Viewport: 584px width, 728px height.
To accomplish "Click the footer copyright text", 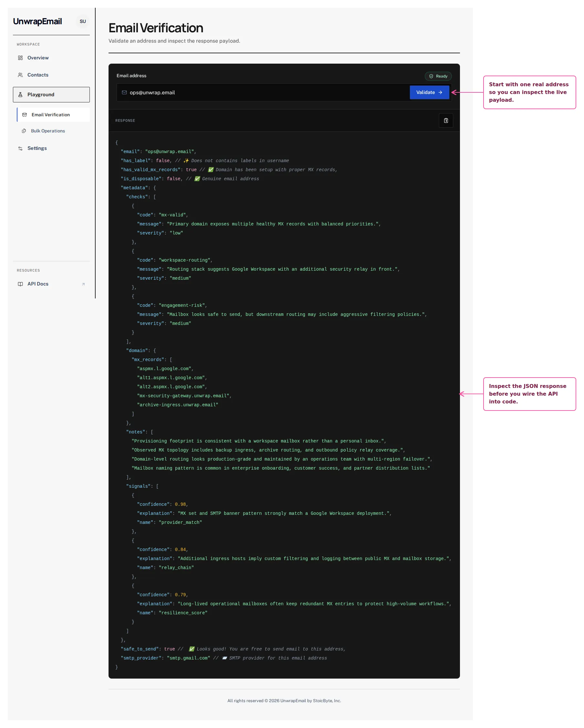I will [284, 701].
